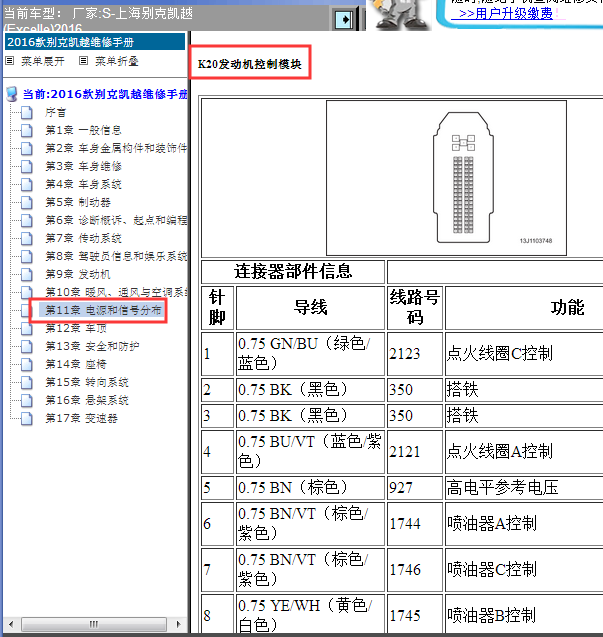Click the arrow panel toggle button in header
The height and width of the screenshot is (637, 603).
(x=344, y=19)
